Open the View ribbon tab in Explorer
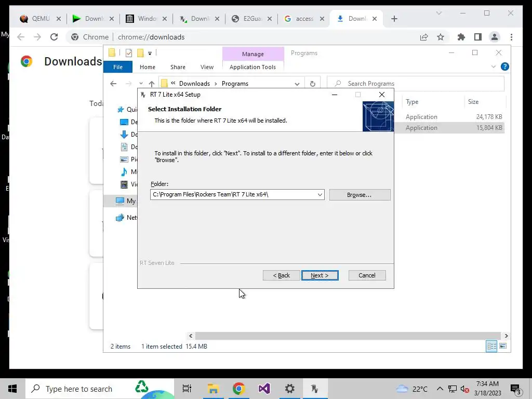Screen dimensions: 532x399 [207, 67]
